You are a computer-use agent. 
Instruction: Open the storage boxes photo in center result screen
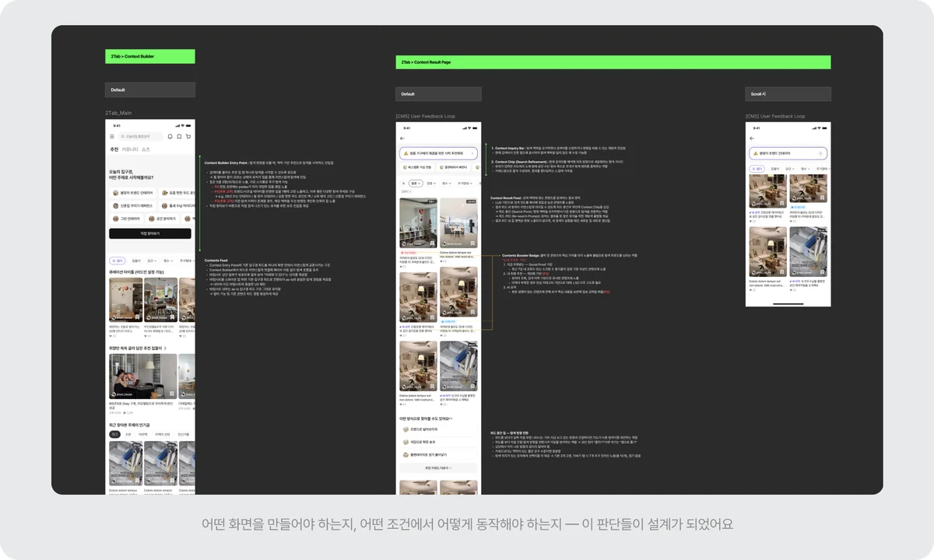click(x=459, y=366)
